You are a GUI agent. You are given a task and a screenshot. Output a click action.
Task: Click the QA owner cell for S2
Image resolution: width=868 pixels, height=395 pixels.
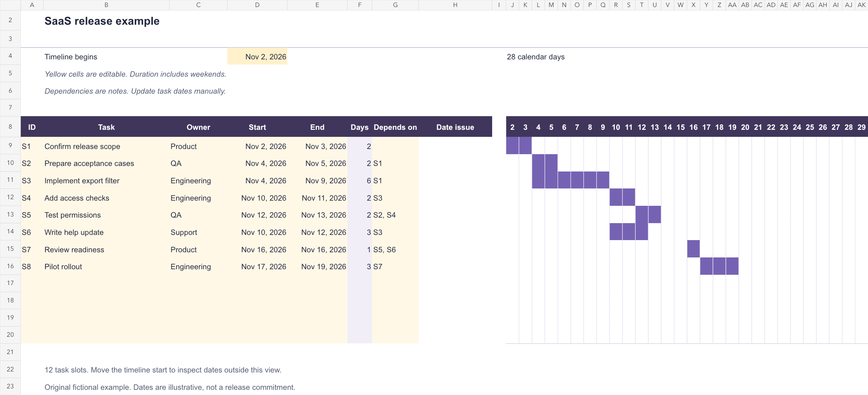[198, 163]
